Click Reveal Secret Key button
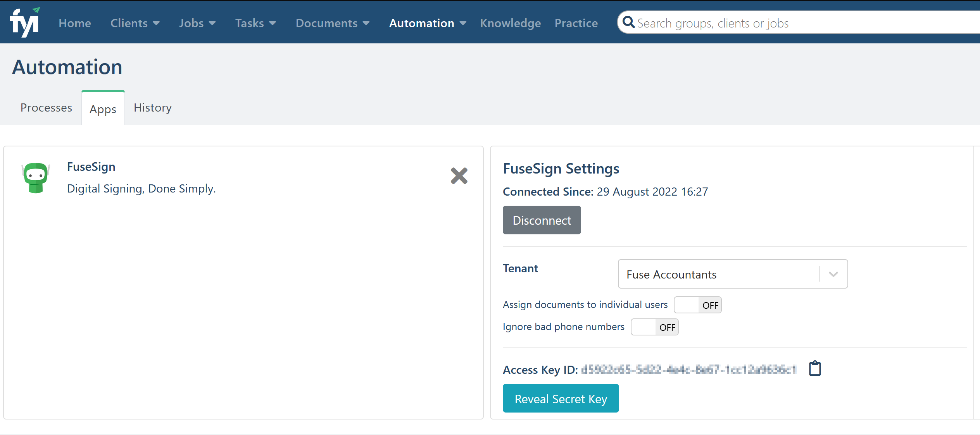Viewport: 980px width, 435px height. coord(561,399)
